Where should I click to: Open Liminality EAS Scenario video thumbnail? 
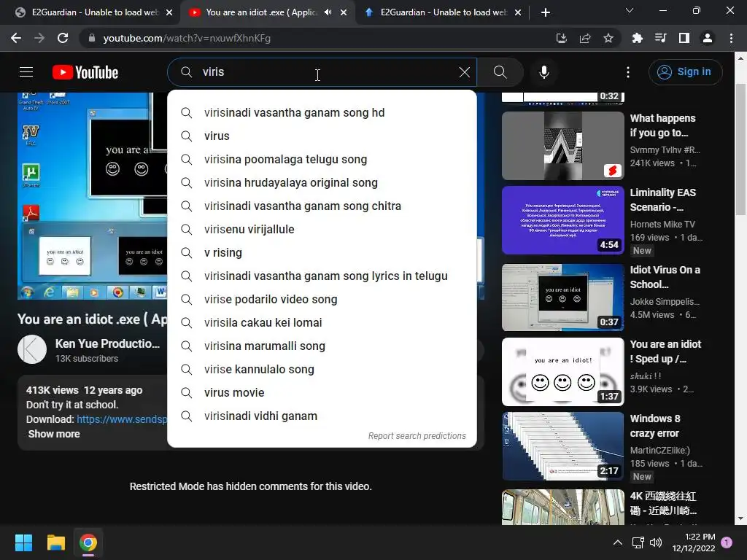pyautogui.click(x=562, y=220)
